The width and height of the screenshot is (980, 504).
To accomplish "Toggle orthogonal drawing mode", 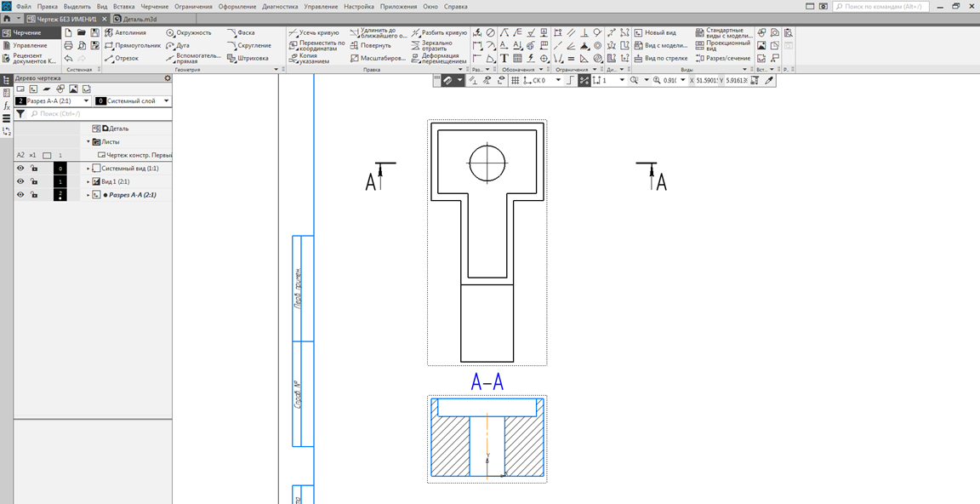I will coord(570,81).
